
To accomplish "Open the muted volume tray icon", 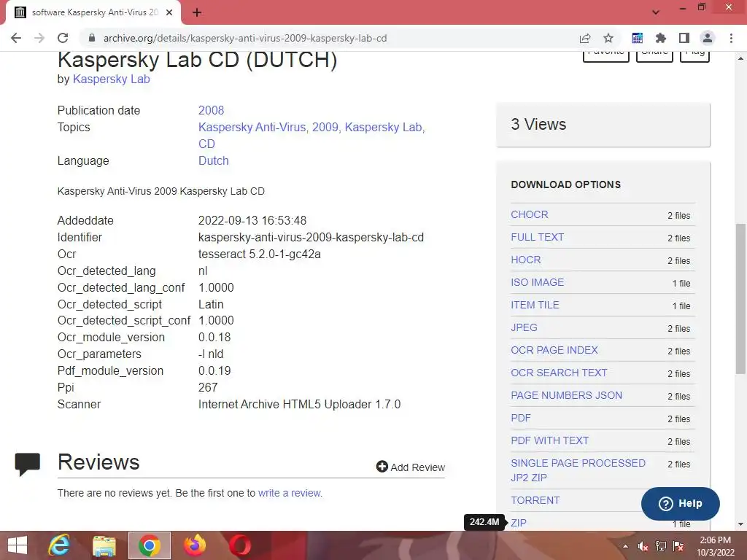I will tap(643, 546).
